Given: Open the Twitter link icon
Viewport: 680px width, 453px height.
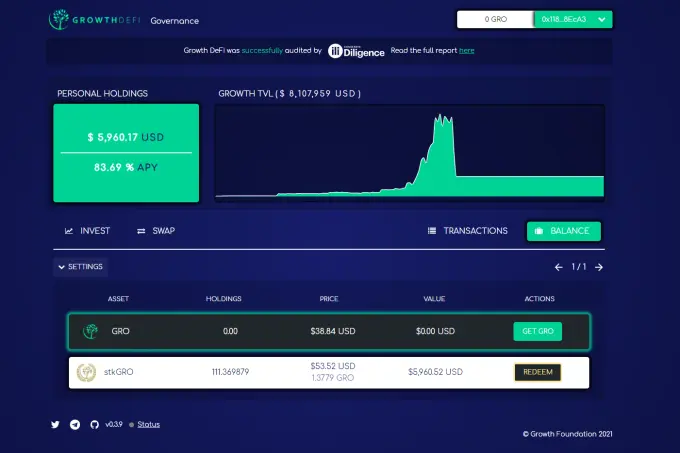Looking at the screenshot, I should (55, 424).
